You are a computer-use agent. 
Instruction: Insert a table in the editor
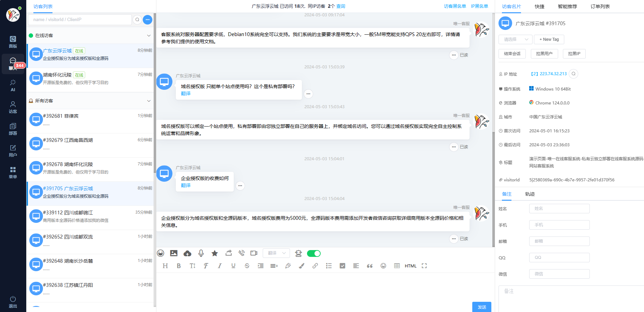click(x=397, y=266)
